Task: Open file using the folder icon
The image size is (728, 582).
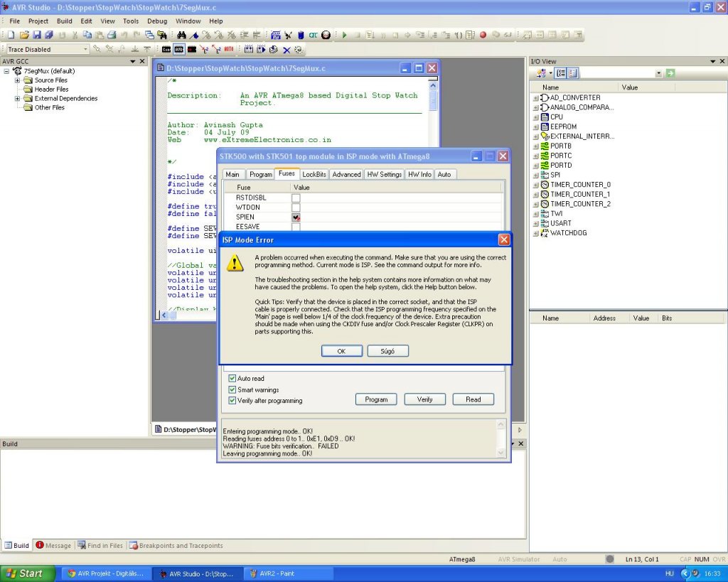Action: pos(24,35)
